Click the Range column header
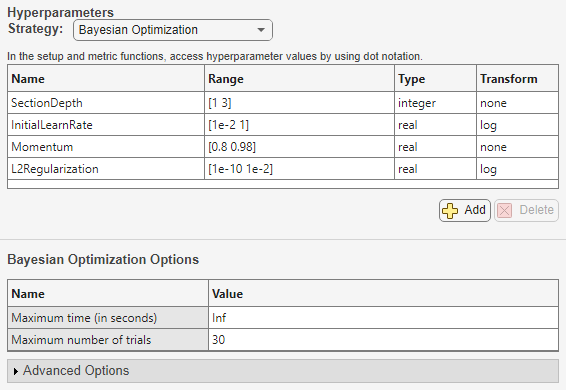Screen dimensions: 566x390 click(299, 78)
